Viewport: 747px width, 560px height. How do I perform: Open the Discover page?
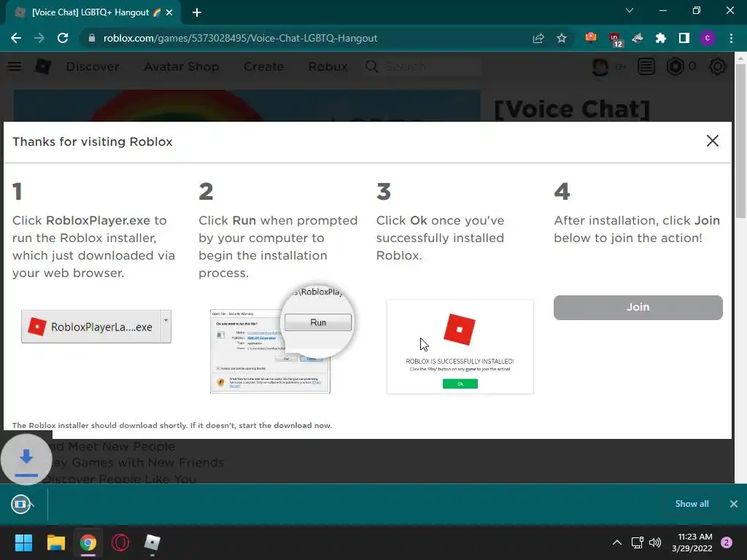(93, 66)
